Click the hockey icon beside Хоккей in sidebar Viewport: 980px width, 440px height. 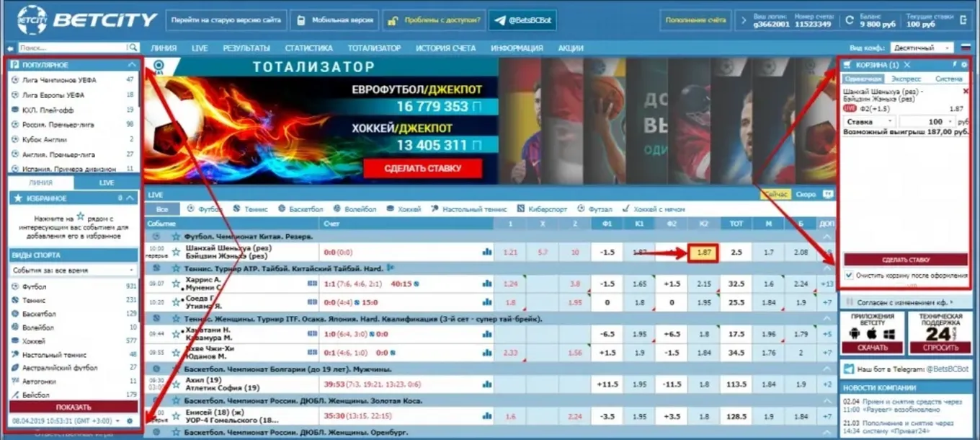pos(15,340)
